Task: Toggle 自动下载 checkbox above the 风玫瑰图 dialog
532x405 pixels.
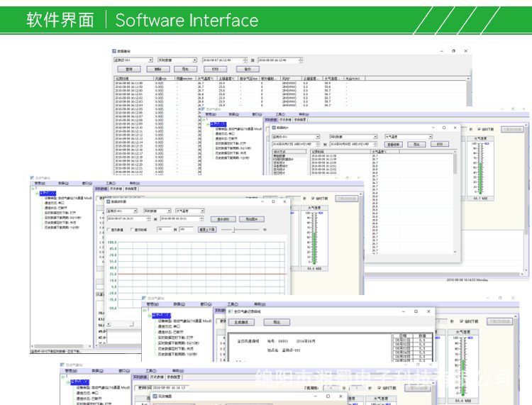Action: click(379, 388)
